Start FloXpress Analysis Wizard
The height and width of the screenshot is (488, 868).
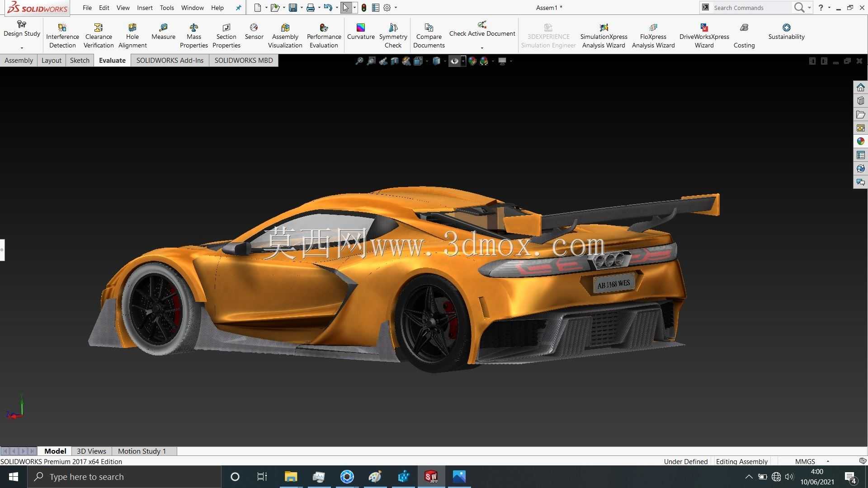pyautogui.click(x=653, y=36)
